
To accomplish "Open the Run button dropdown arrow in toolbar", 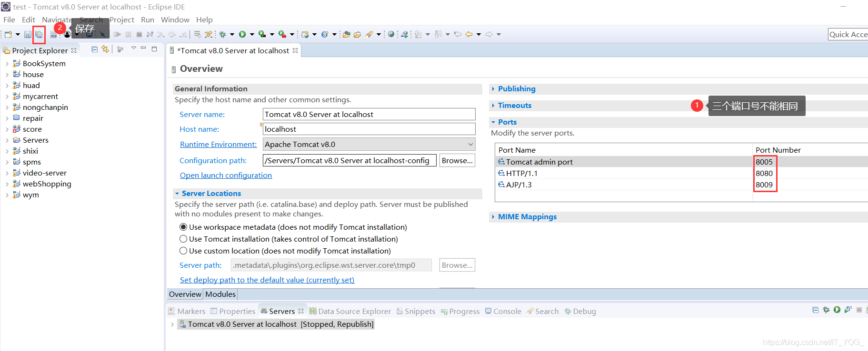I will pyautogui.click(x=252, y=34).
